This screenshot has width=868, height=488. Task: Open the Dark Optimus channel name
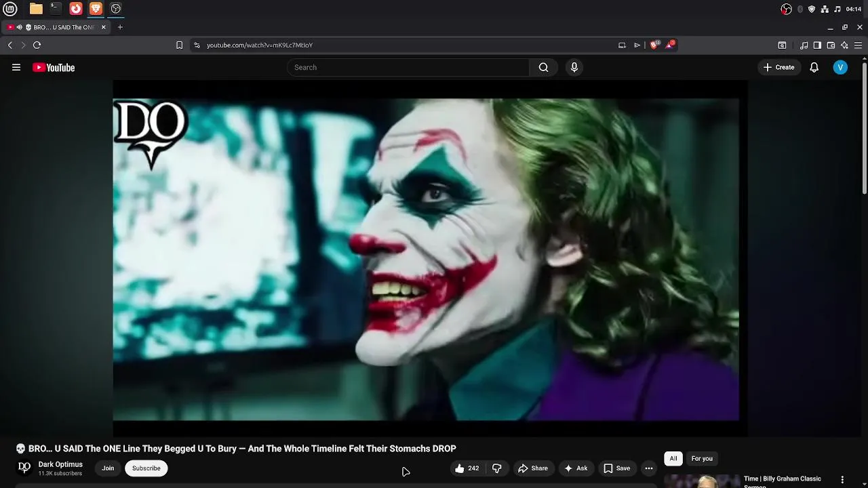click(x=60, y=464)
